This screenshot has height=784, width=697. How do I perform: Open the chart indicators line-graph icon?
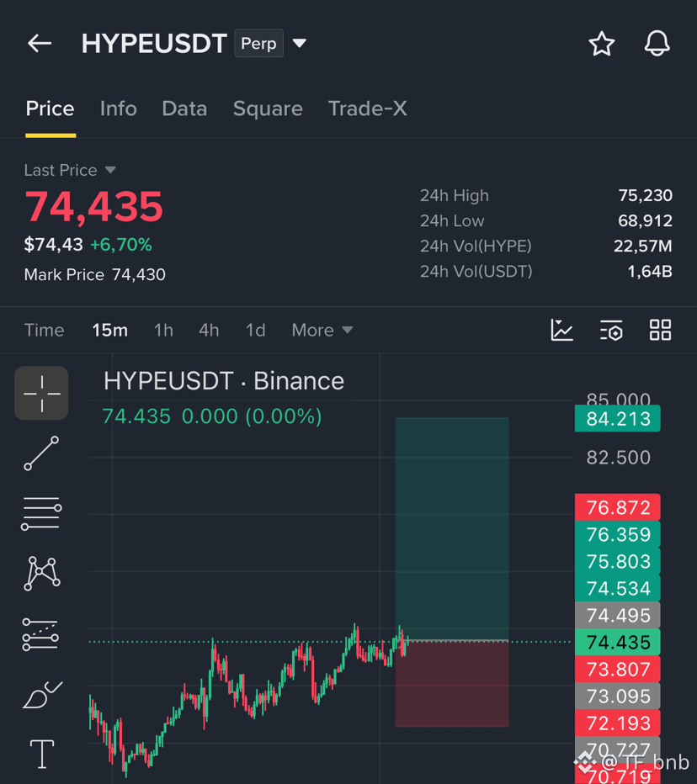pyautogui.click(x=561, y=330)
